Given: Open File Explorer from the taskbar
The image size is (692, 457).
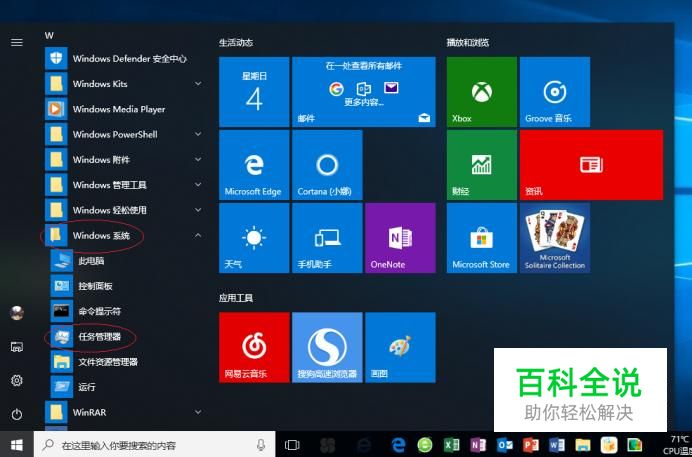Looking at the screenshot, I should [583, 445].
